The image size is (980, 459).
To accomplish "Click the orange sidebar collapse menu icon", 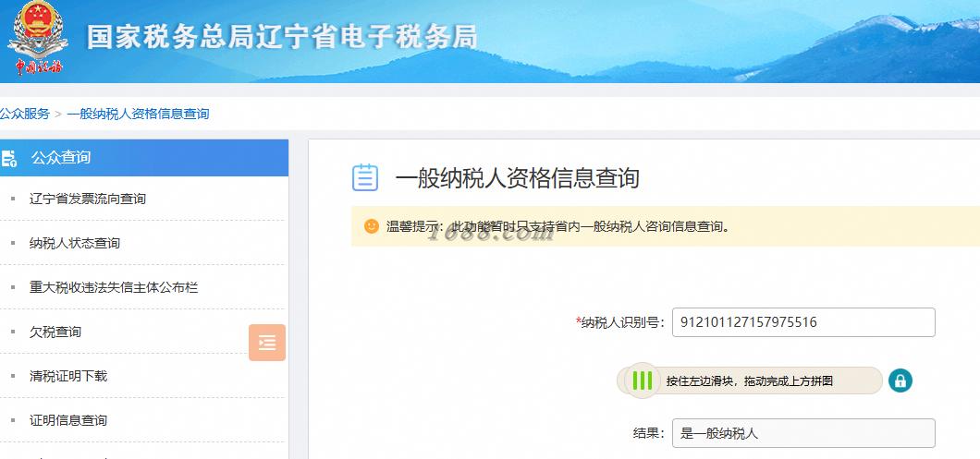I will [267, 343].
